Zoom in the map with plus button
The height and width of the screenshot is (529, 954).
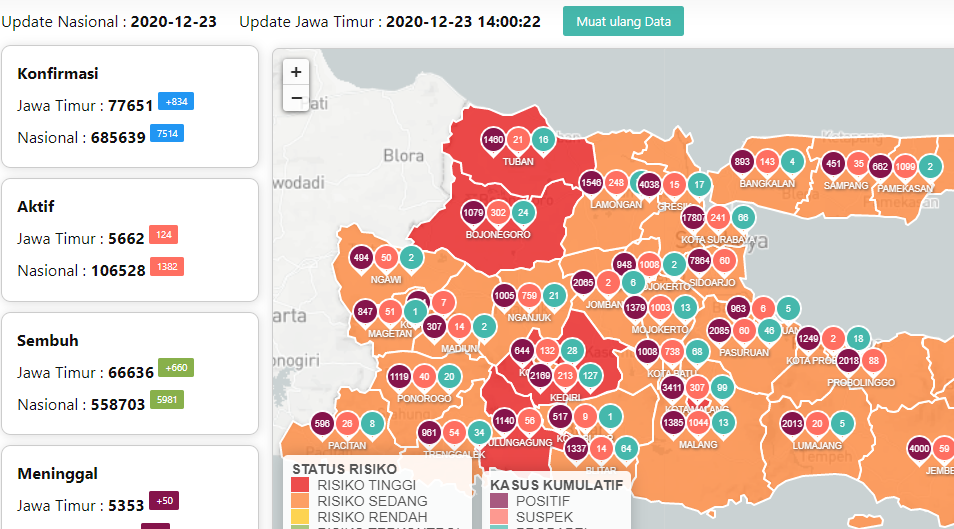point(296,72)
